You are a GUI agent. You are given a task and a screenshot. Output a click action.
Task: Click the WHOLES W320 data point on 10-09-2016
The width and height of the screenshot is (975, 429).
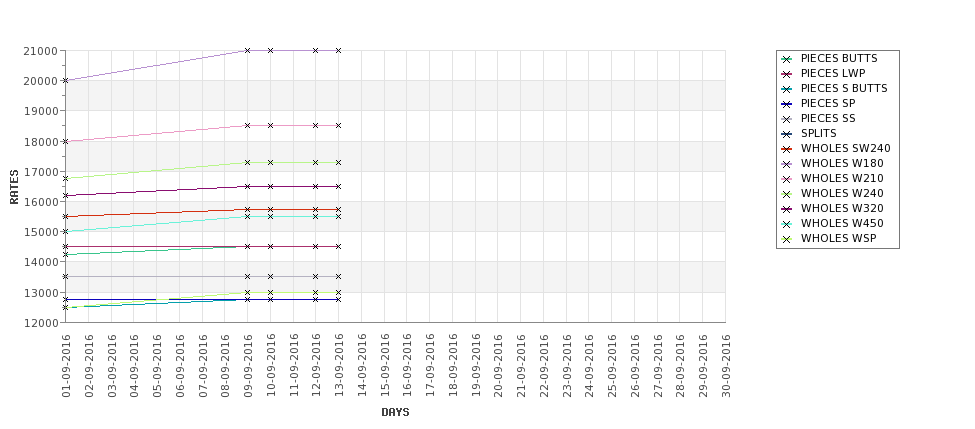270,187
